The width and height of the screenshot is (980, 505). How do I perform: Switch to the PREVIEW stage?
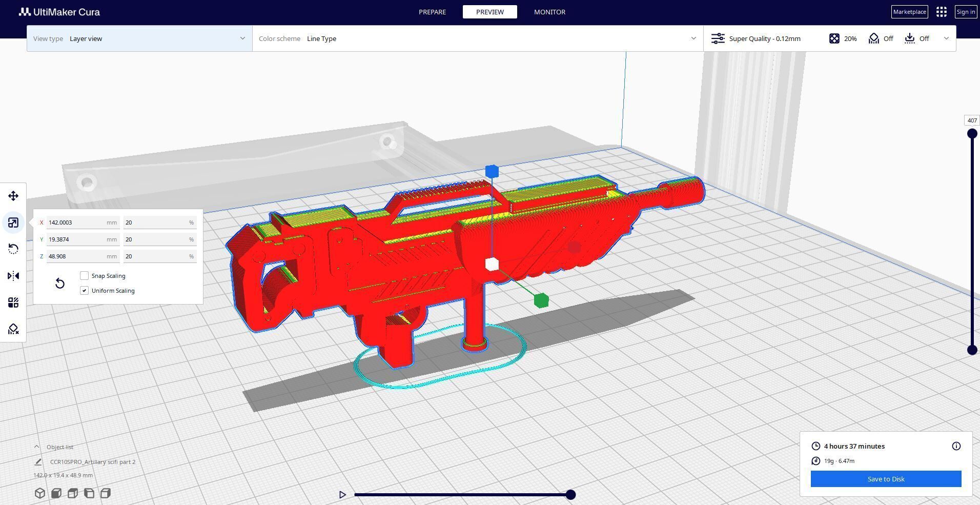(x=490, y=12)
